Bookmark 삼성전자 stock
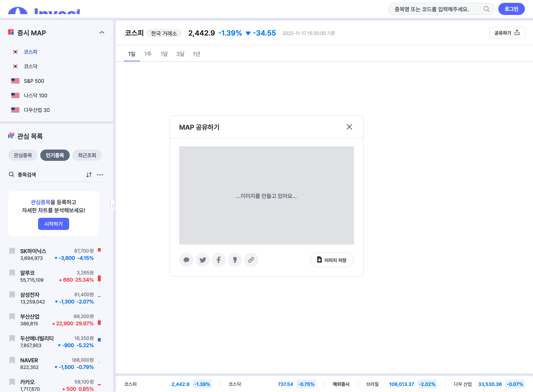533x392 pixels. click(12, 294)
